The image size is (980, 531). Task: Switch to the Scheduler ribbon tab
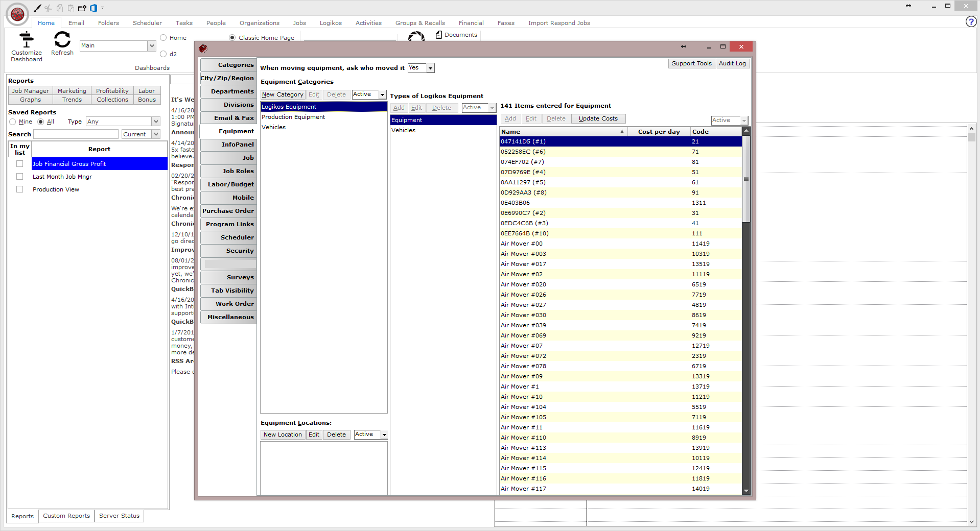point(147,23)
